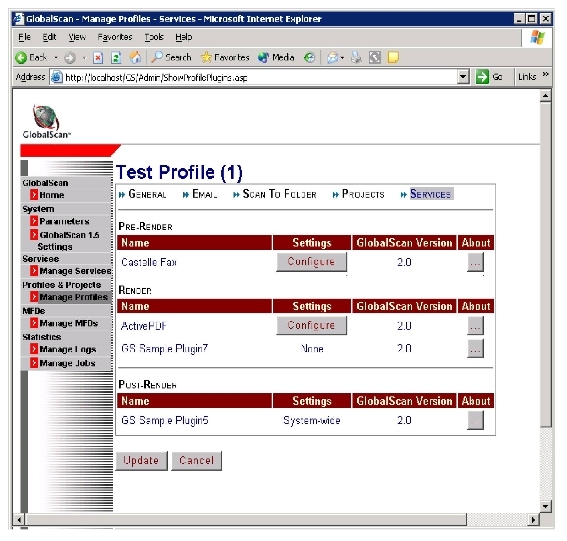
Task: Click the red arrow icon beside Manage Logs
Action: pyautogui.click(x=34, y=349)
